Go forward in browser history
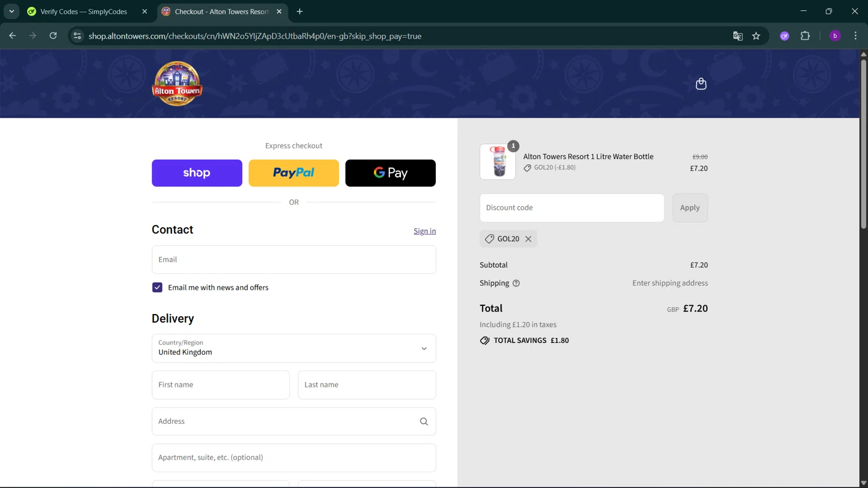The image size is (868, 488). coord(32,36)
